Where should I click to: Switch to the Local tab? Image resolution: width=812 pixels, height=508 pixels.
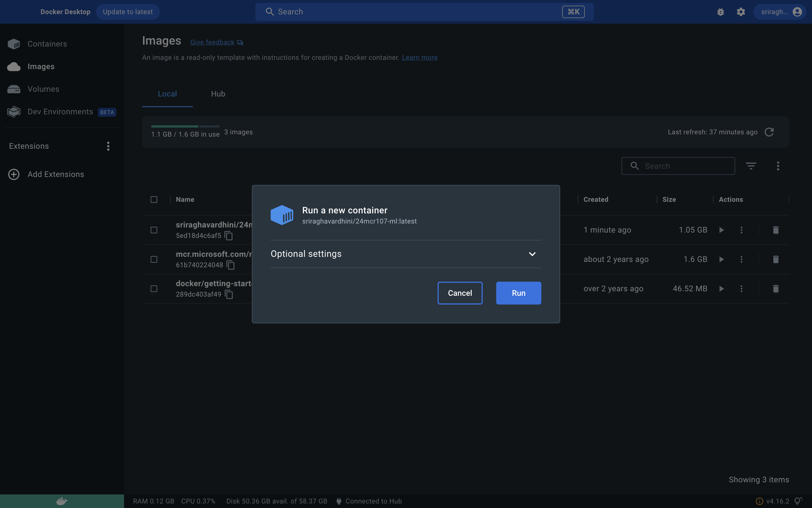point(167,94)
